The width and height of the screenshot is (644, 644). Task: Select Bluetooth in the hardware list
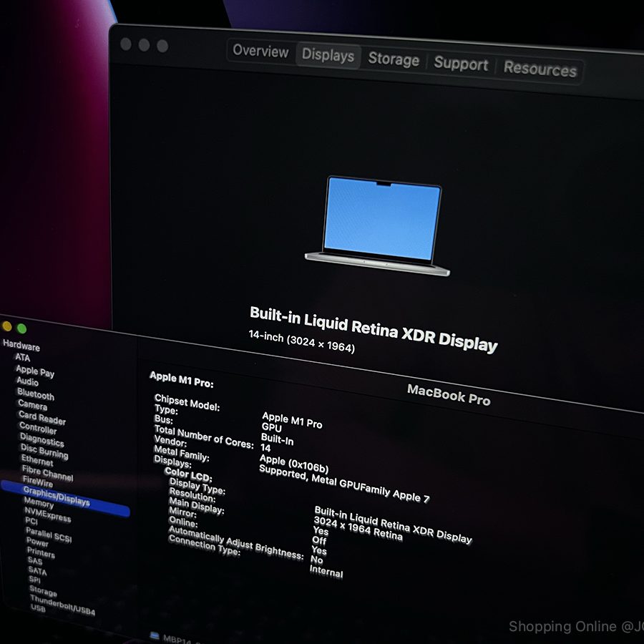coord(36,394)
